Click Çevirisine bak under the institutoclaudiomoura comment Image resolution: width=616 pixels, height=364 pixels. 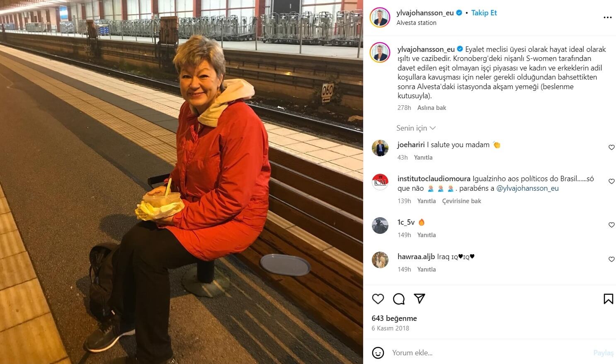(x=461, y=201)
